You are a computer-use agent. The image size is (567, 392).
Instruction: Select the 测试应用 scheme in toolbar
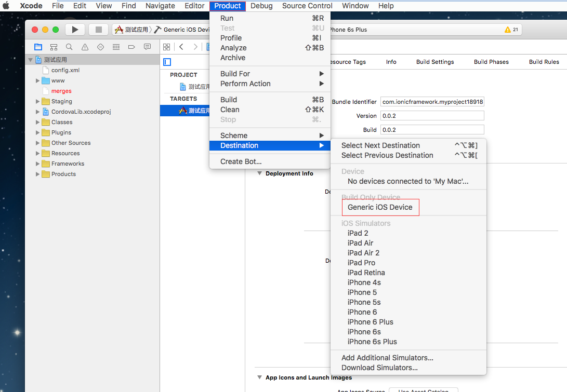tap(131, 30)
